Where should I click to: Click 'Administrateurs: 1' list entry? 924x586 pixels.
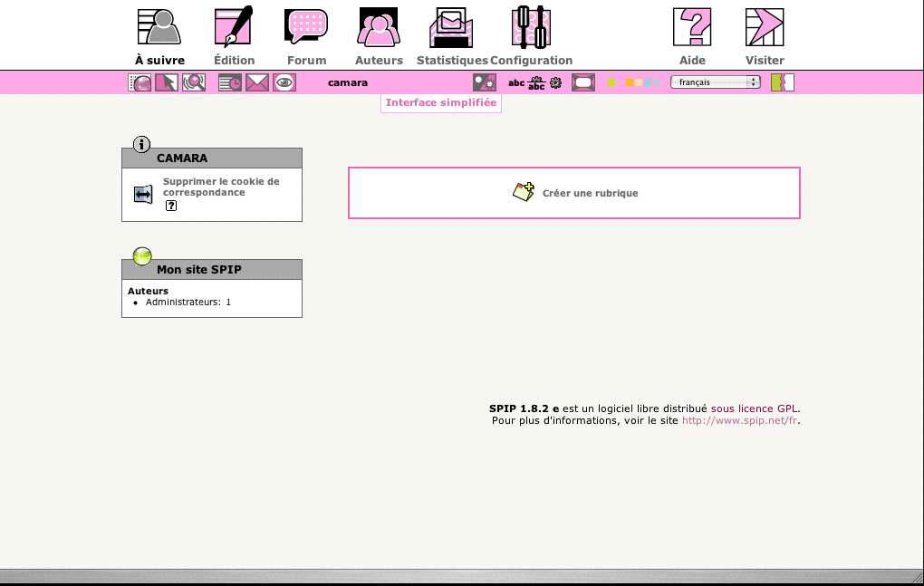point(188,303)
